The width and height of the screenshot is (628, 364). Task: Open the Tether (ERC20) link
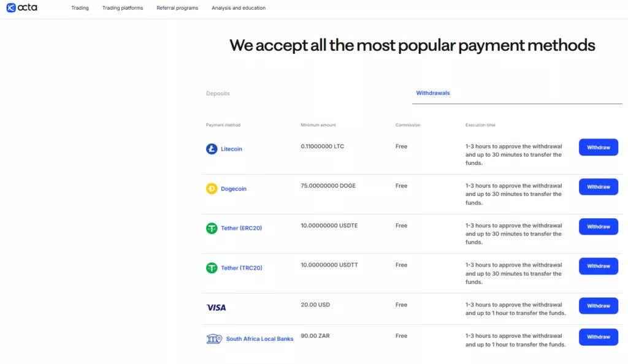click(x=241, y=228)
